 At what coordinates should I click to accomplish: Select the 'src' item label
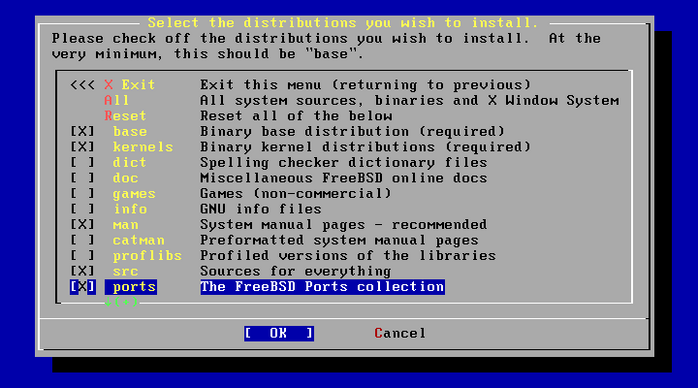[x=126, y=271]
